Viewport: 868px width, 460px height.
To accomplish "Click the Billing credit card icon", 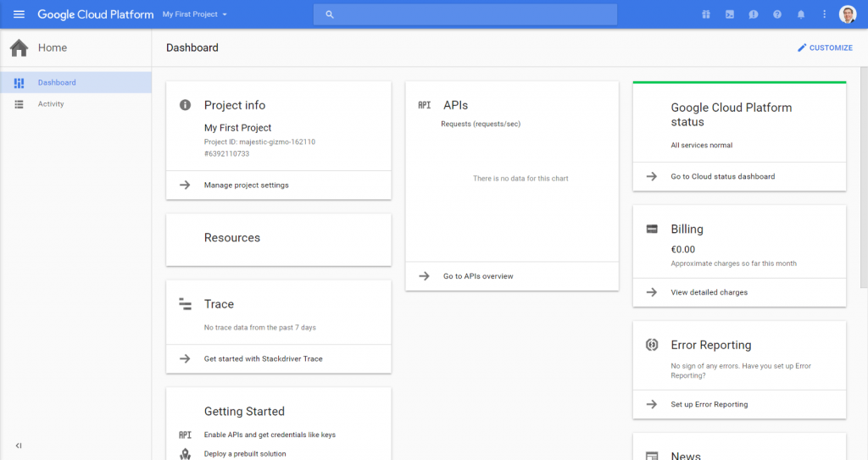I will coord(652,230).
